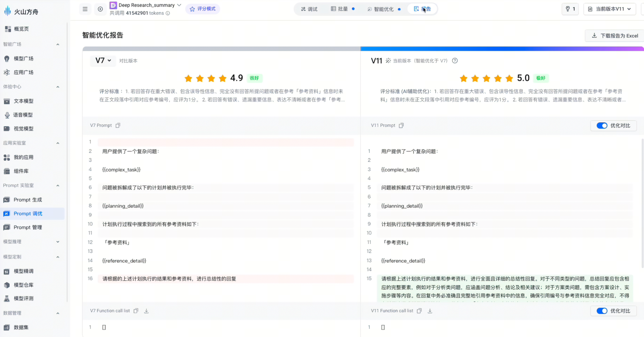644x337 pixels.
Task: Click the token usage info icon
Action: pos(168,13)
